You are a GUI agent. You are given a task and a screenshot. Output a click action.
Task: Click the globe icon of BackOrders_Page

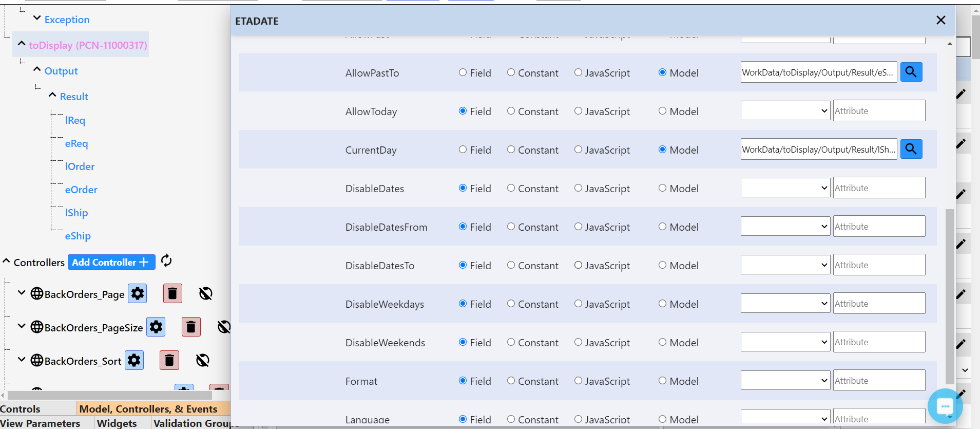37,293
